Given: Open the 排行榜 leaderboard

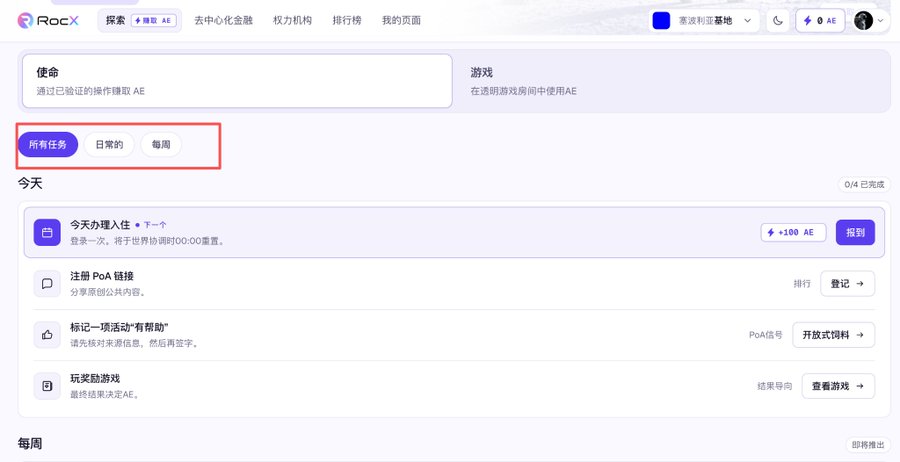Looking at the screenshot, I should [x=347, y=21].
